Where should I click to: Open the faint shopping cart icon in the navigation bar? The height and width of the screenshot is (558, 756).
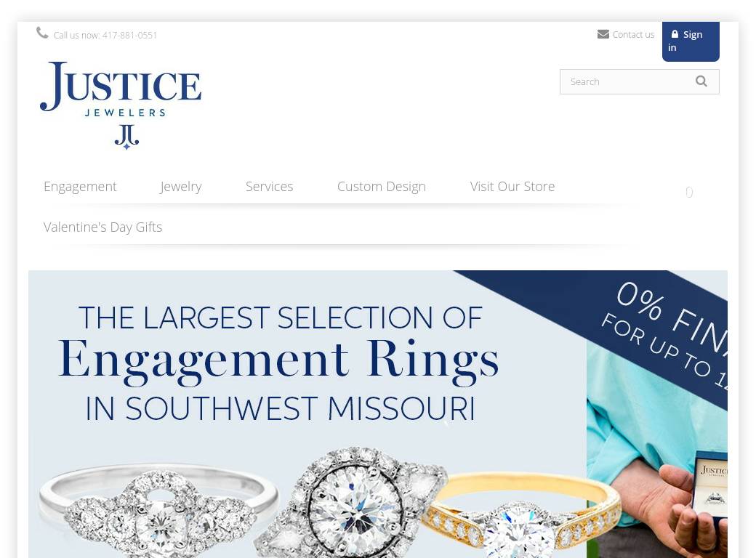pos(689,193)
